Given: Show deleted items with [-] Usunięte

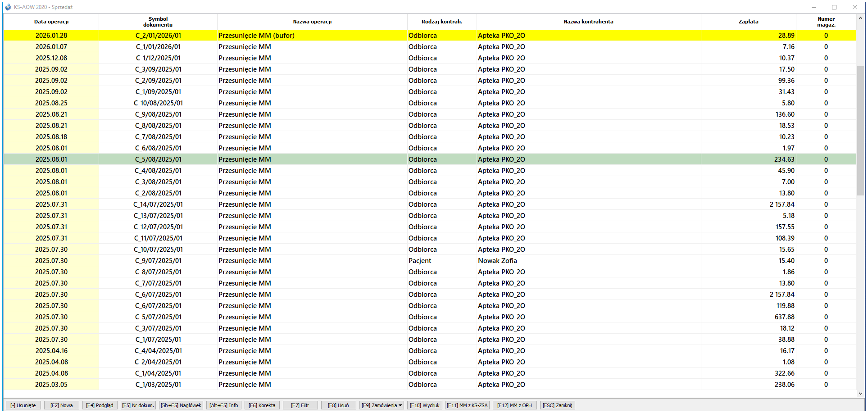Looking at the screenshot, I should 23,405.
